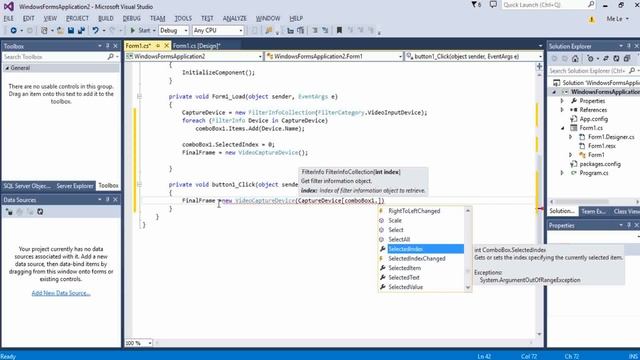Image resolution: width=640 pixels, height=360 pixels.
Task: Click the Navigate Backward toolbar icon
Action: pyautogui.click(x=13, y=31)
